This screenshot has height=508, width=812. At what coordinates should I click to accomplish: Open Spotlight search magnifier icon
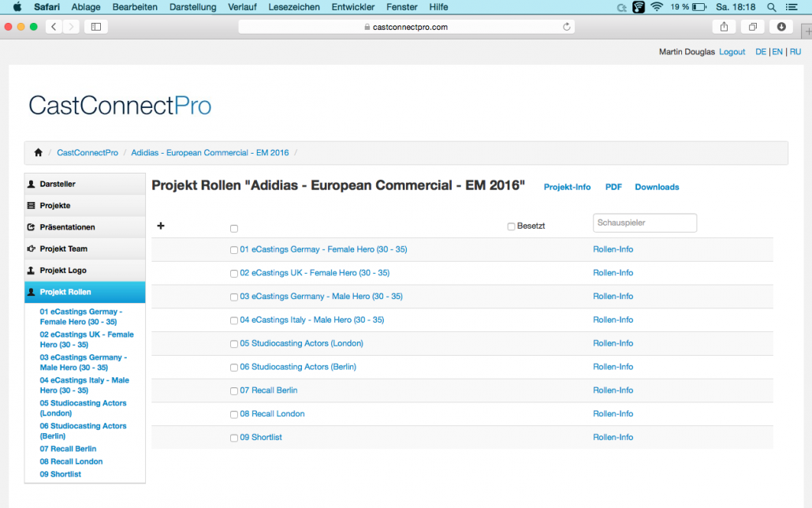[772, 7]
